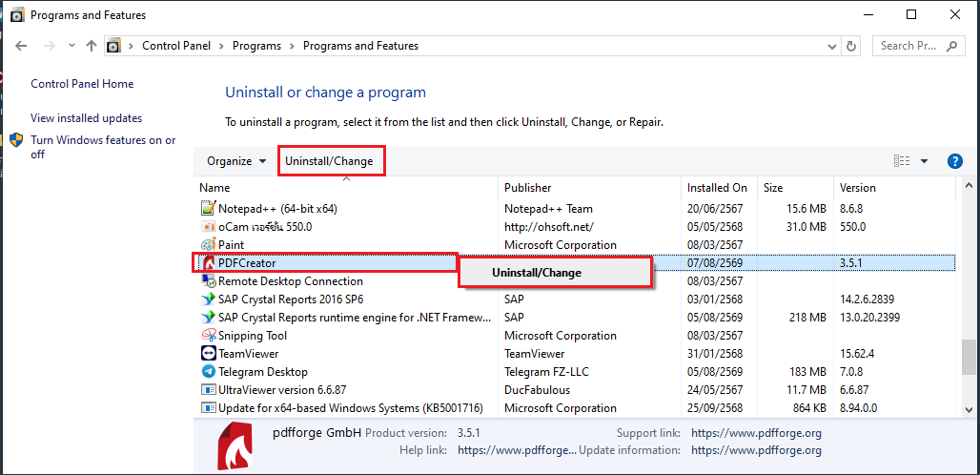Click the Remote Desktop Connection icon
This screenshot has width=980, height=475.
pos(208,281)
